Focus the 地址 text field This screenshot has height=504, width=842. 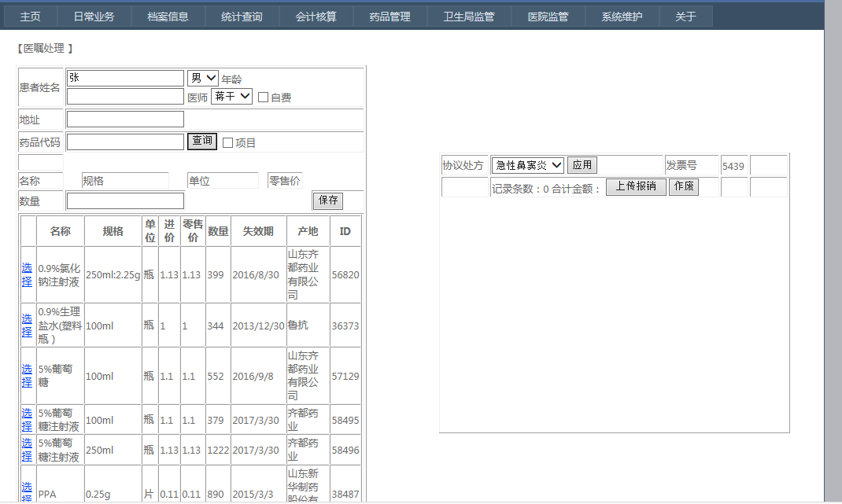pyautogui.click(x=125, y=120)
